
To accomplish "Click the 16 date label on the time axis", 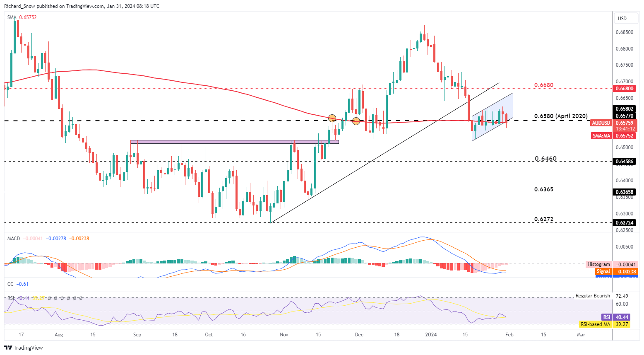I will coord(243,335).
